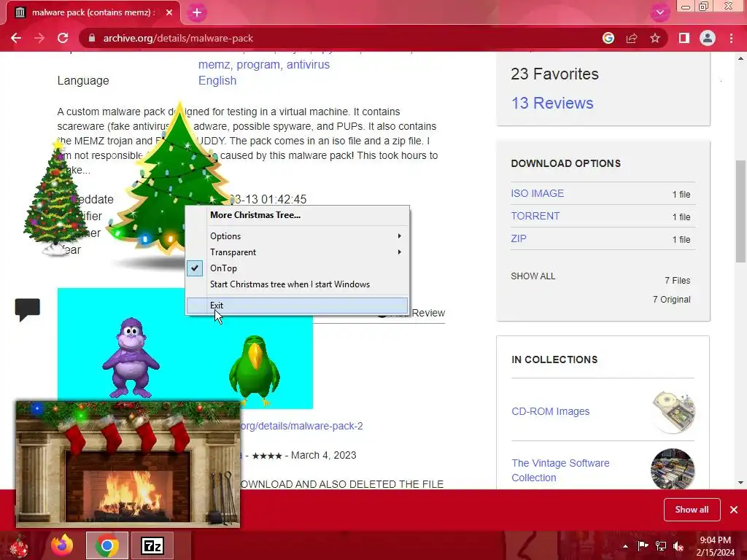Screen dimensions: 747x560
Task: Open Firefox from the taskbar
Action: [x=62, y=545]
